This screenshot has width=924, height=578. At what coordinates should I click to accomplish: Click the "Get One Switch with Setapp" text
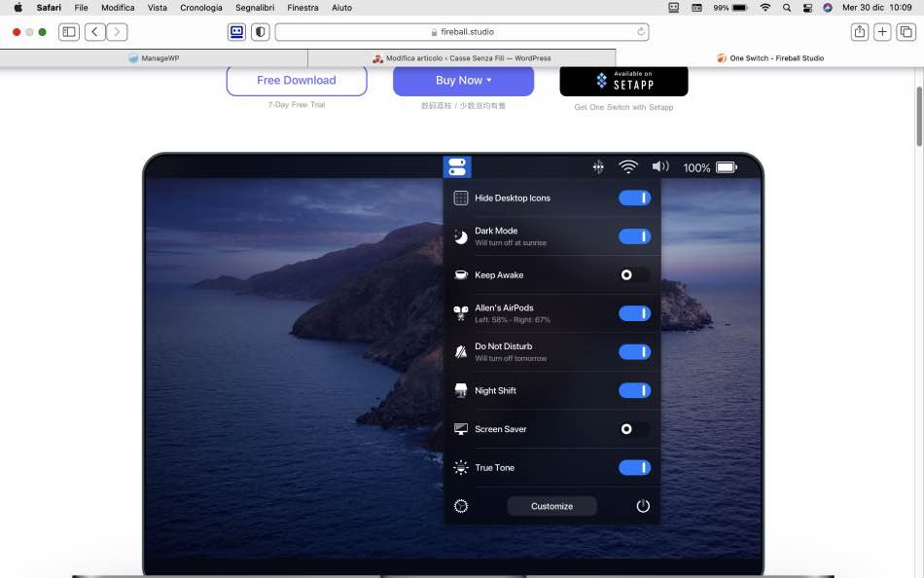[623, 107]
